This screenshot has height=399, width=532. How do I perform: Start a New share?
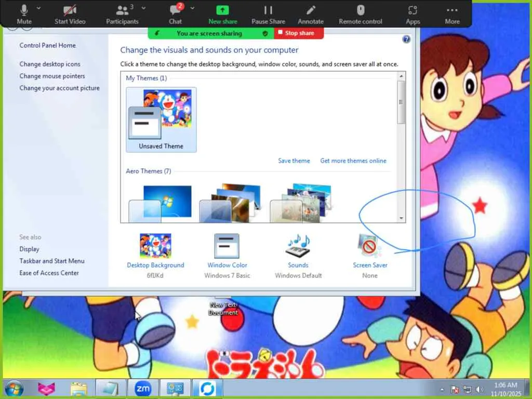[222, 14]
